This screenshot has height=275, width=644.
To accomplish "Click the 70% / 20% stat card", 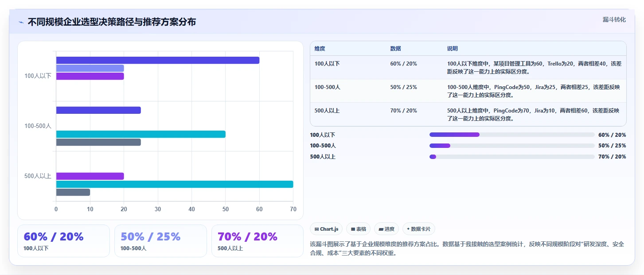I will coord(258,241).
